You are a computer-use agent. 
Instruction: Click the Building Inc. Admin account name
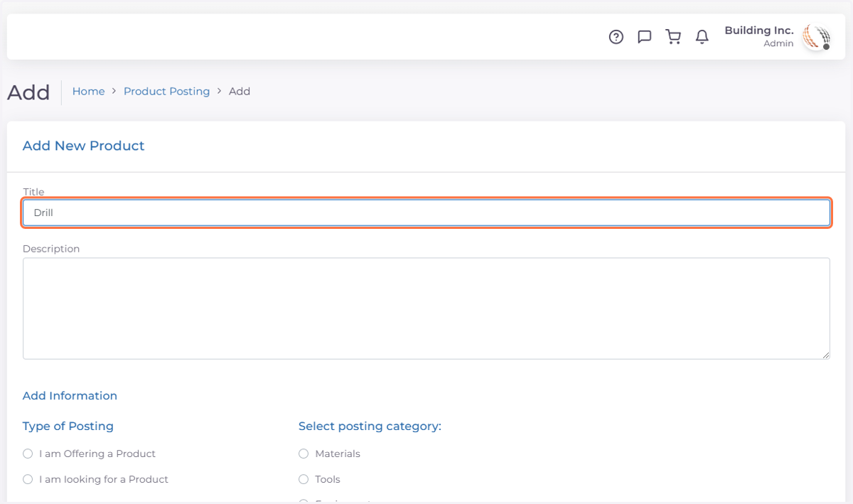(x=758, y=36)
